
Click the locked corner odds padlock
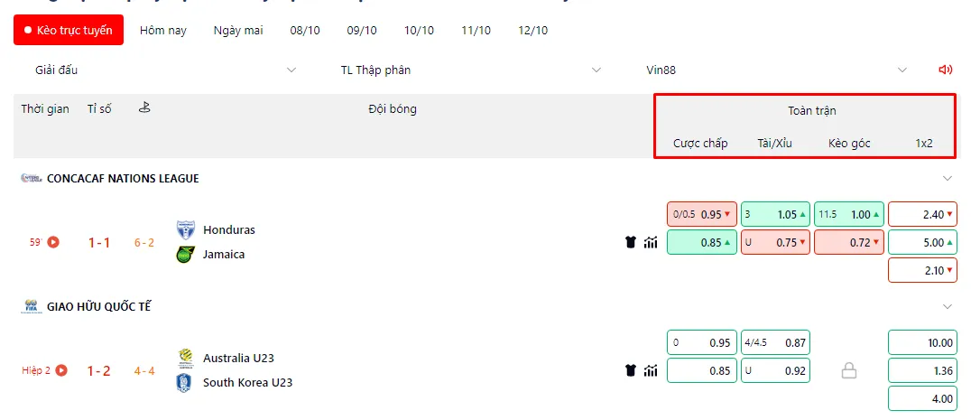(x=849, y=372)
